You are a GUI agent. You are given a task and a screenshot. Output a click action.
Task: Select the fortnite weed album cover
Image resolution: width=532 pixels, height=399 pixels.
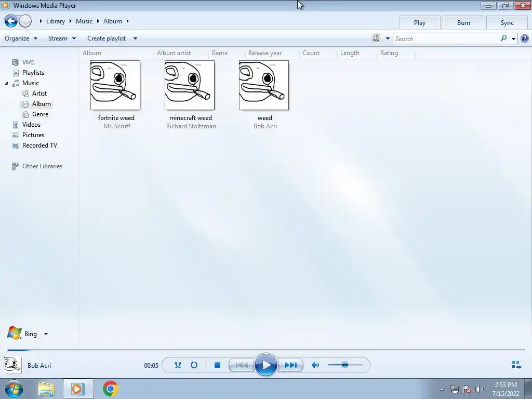(115, 85)
